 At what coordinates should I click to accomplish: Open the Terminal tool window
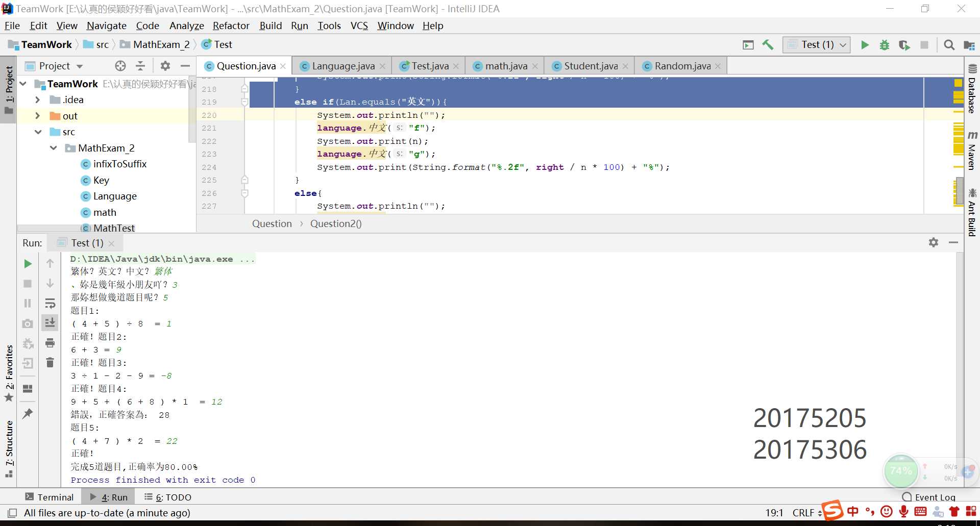(49, 497)
